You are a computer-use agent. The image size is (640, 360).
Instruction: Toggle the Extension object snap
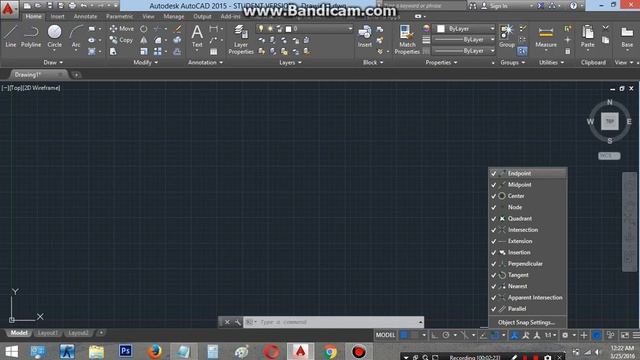[528, 241]
